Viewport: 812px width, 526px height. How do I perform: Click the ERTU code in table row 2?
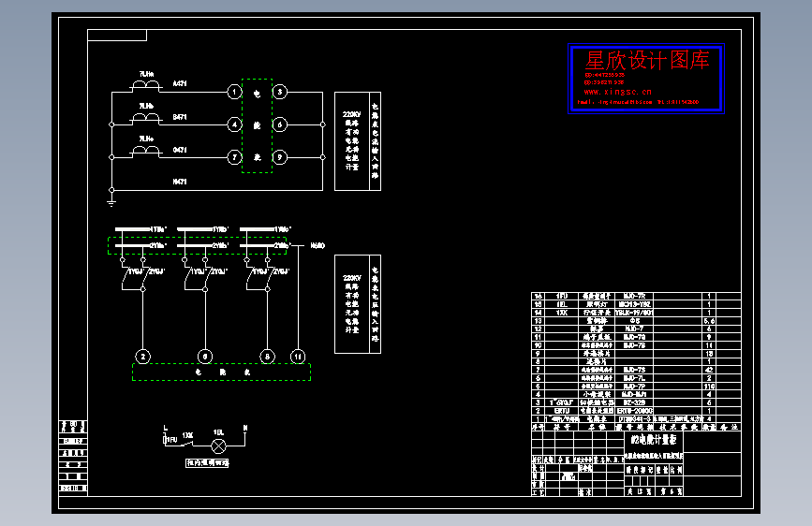[x=562, y=411]
